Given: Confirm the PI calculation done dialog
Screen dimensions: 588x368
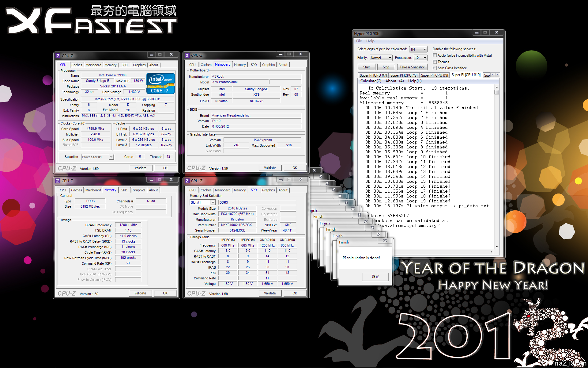Looking at the screenshot, I should [x=375, y=277].
